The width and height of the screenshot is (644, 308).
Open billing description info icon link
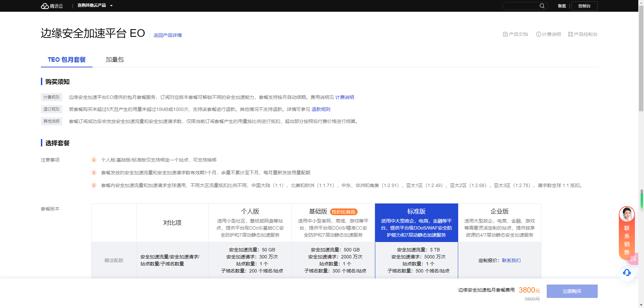click(x=538, y=34)
